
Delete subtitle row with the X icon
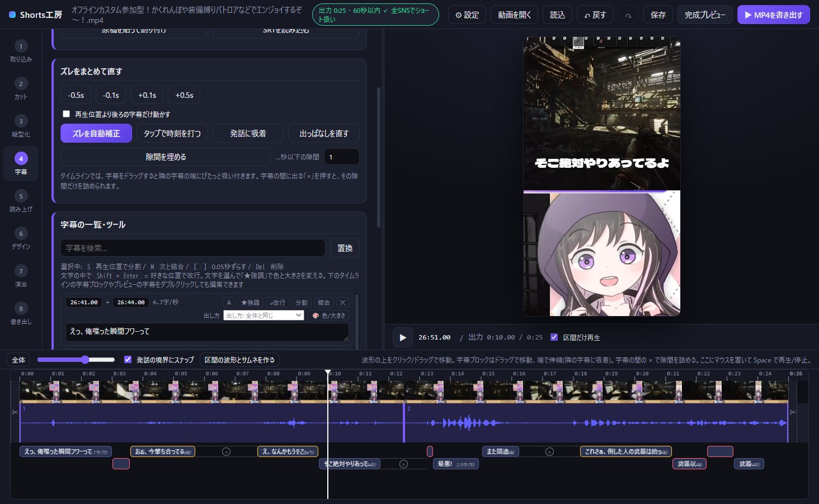pos(342,303)
